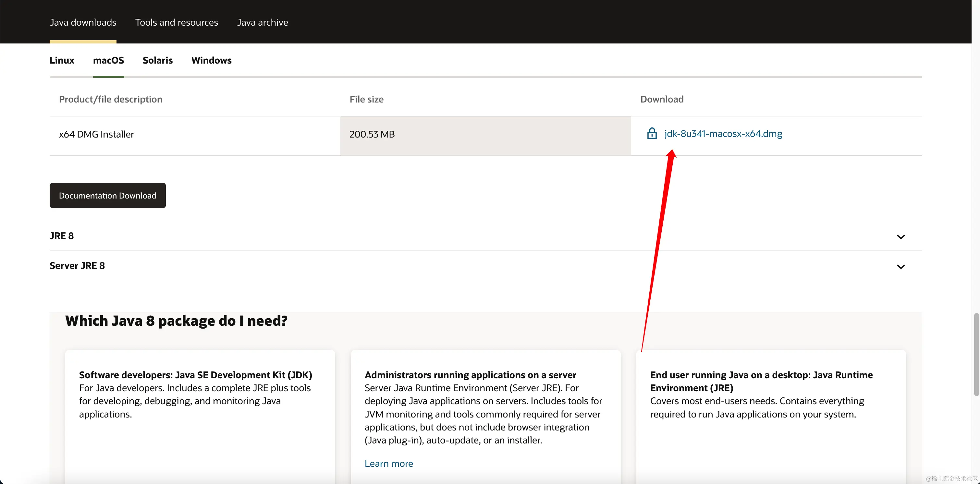This screenshot has width=980, height=484.
Task: Switch to the Solaris tab
Action: click(x=157, y=60)
